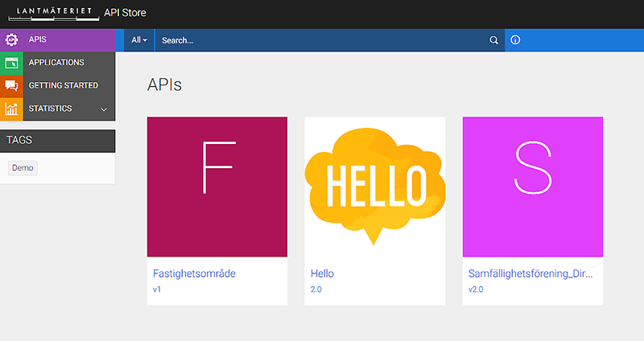Open the All filter dropdown
Image resolution: width=644 pixels, height=341 pixels.
(x=138, y=40)
